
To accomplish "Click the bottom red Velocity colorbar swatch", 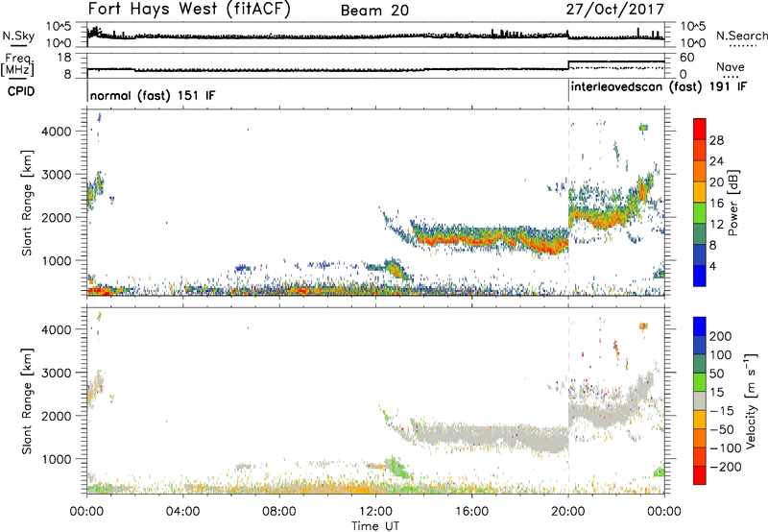I will 700,475.
